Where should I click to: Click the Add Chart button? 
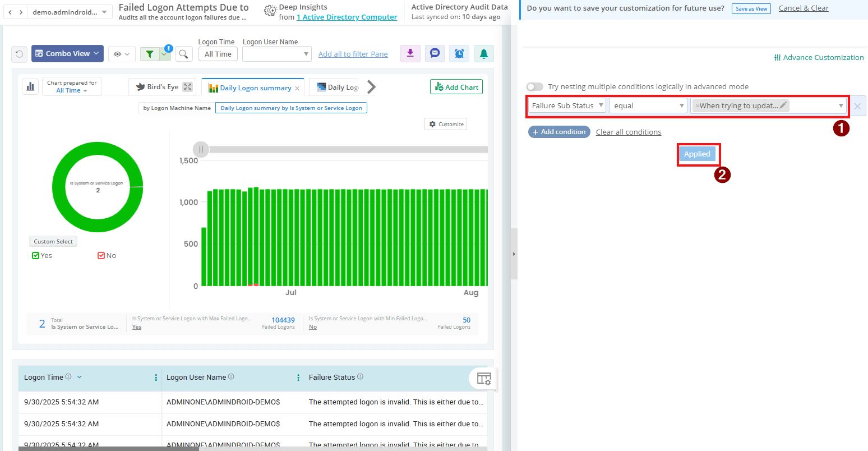(x=456, y=87)
